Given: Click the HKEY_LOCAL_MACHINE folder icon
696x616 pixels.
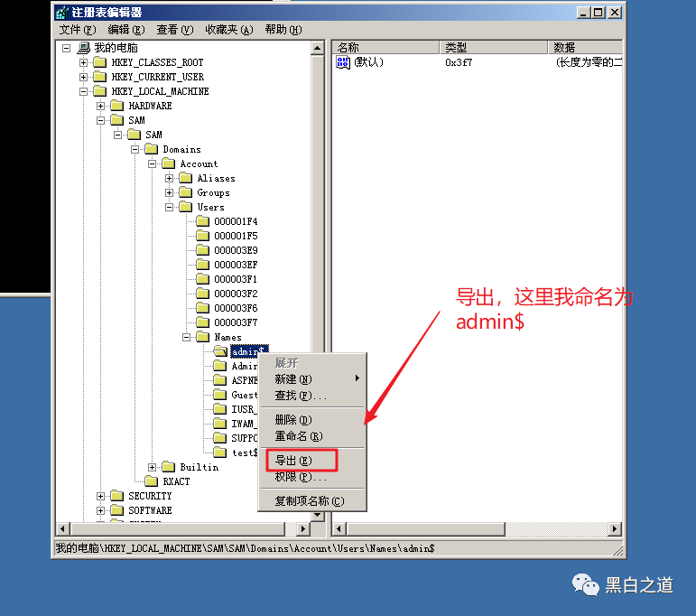Looking at the screenshot, I should [100, 91].
